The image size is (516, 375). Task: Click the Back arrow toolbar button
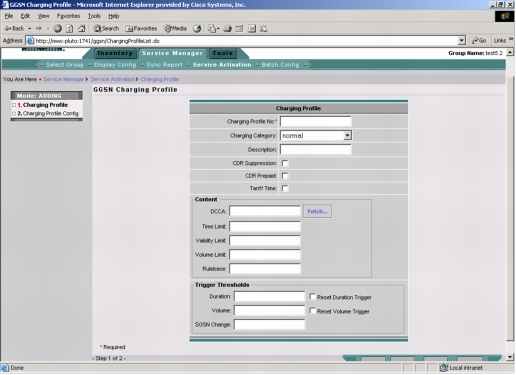click(x=14, y=29)
